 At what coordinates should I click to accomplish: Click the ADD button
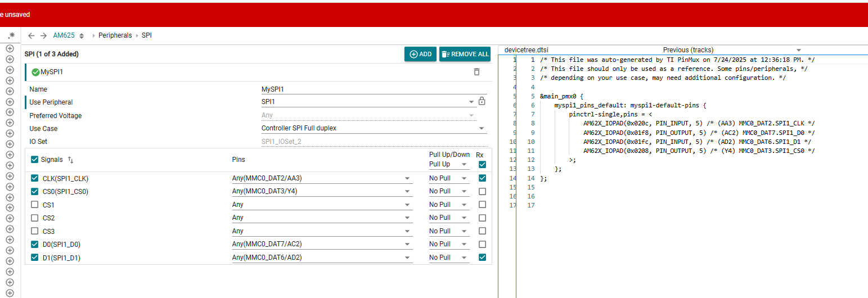point(420,54)
